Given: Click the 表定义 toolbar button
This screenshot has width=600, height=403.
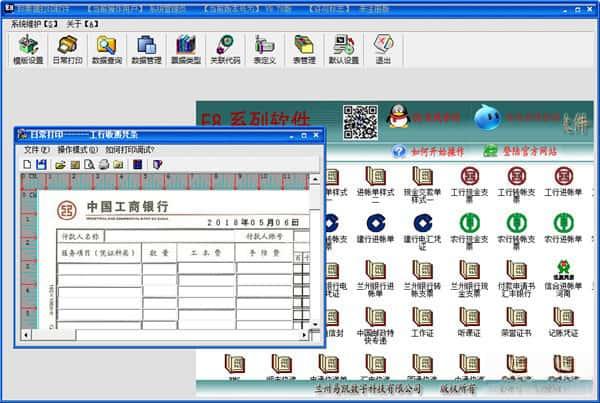Looking at the screenshot, I should click(x=264, y=49).
